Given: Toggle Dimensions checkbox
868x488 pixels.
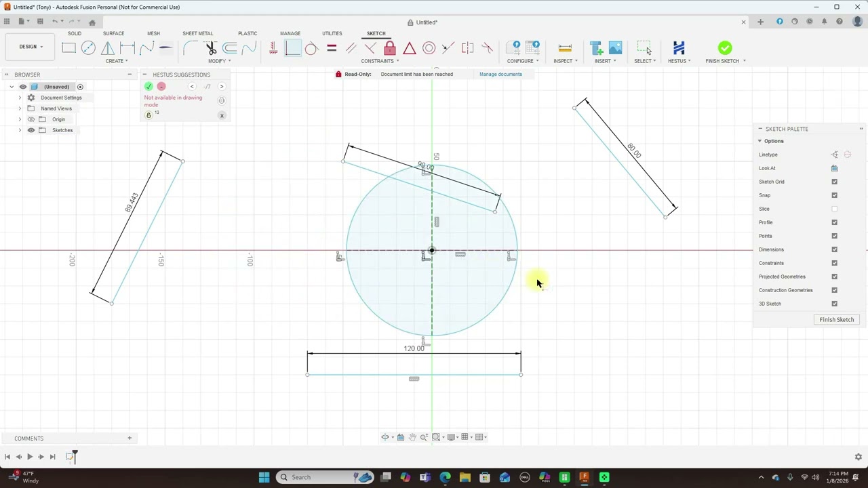Looking at the screenshot, I should pyautogui.click(x=835, y=249).
